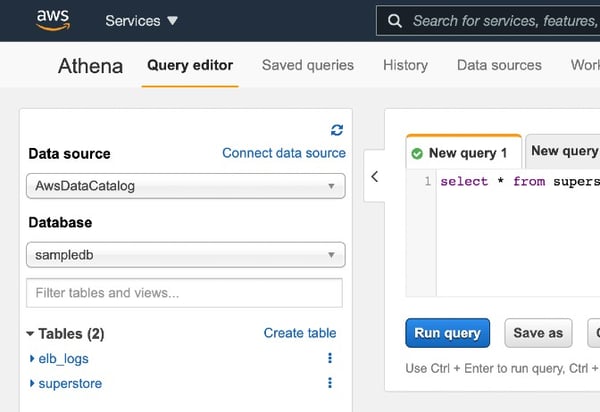Click the superstore table name
This screenshot has height=412, width=600.
click(x=70, y=383)
